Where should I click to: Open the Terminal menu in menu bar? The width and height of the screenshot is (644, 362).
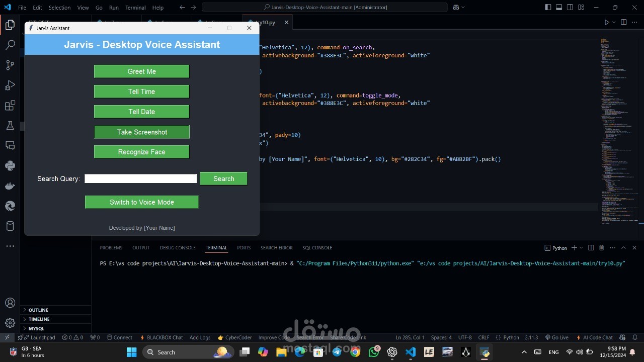click(135, 8)
